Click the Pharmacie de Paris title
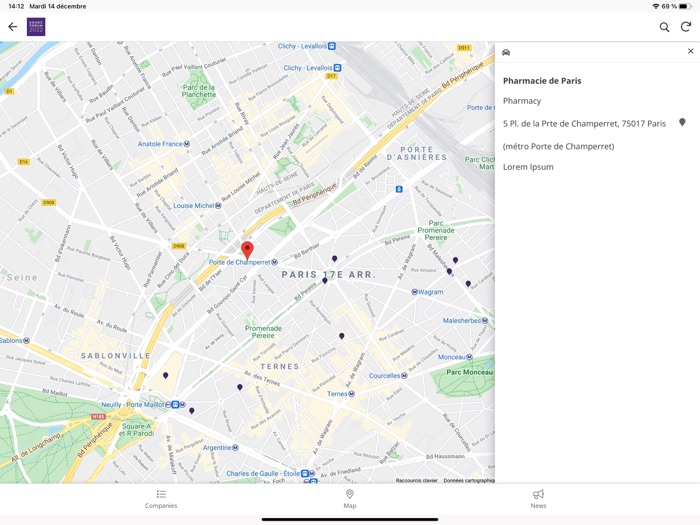Image resolution: width=700 pixels, height=525 pixels. pos(542,81)
